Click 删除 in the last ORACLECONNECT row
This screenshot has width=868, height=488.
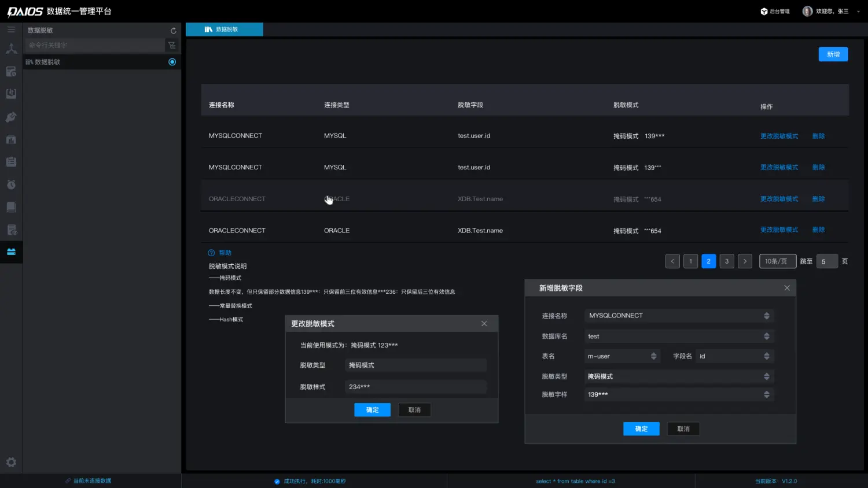pos(818,230)
